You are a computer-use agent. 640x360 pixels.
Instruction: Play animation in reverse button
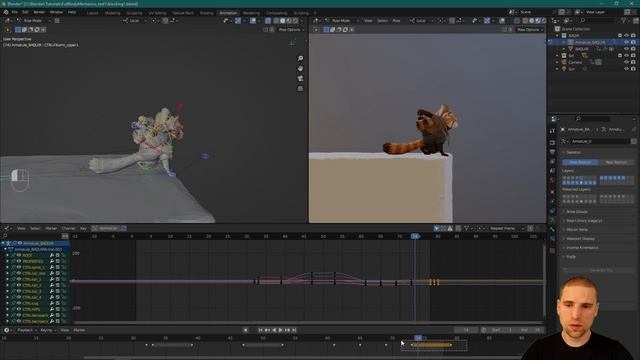(x=274, y=330)
